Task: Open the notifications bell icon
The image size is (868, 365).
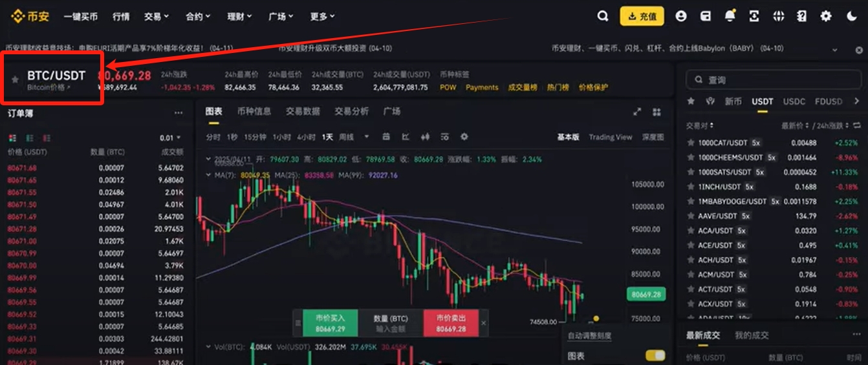Action: [730, 16]
